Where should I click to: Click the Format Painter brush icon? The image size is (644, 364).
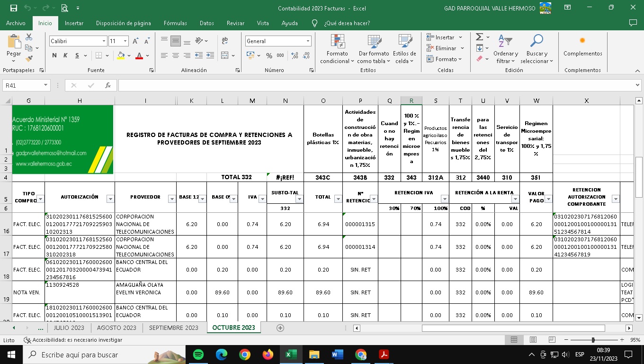(29, 59)
